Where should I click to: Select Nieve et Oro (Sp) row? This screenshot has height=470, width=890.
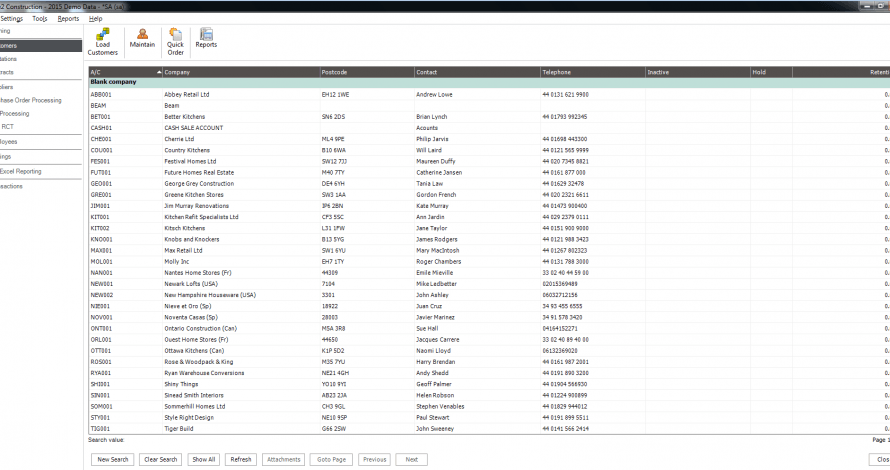coord(489,306)
